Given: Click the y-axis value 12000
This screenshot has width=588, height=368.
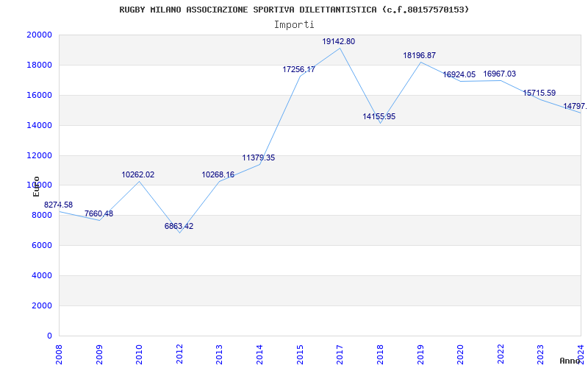Looking at the screenshot, I should (x=39, y=155).
